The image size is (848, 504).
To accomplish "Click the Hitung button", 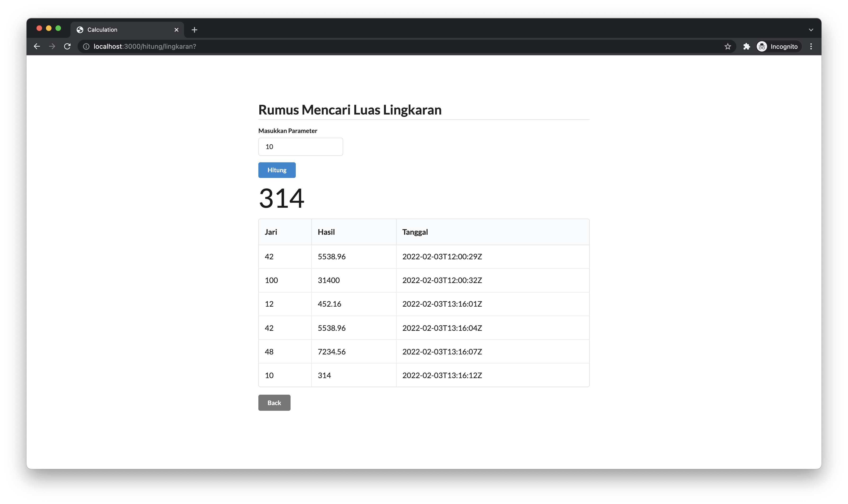I will [x=277, y=170].
